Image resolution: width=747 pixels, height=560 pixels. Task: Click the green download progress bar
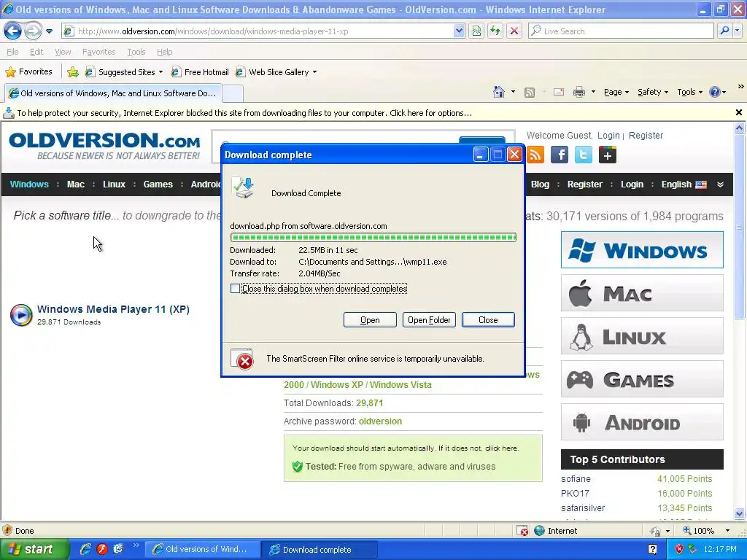click(x=373, y=237)
